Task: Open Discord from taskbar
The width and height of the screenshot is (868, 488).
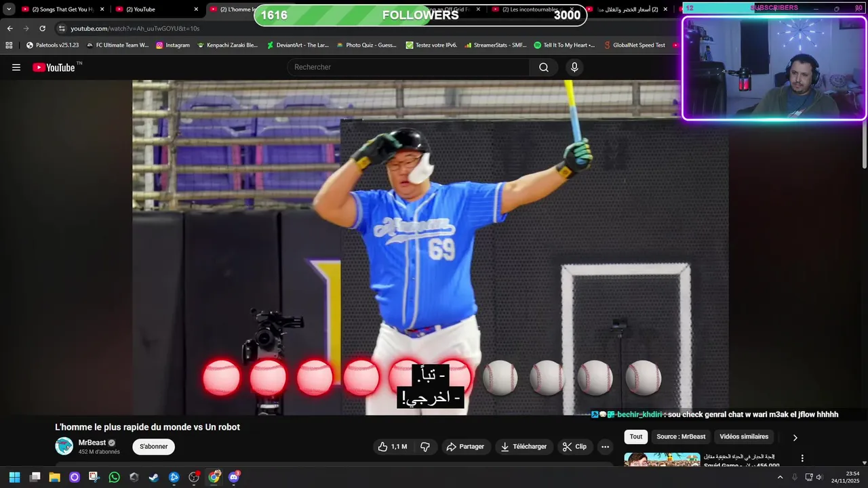Action: (x=234, y=477)
